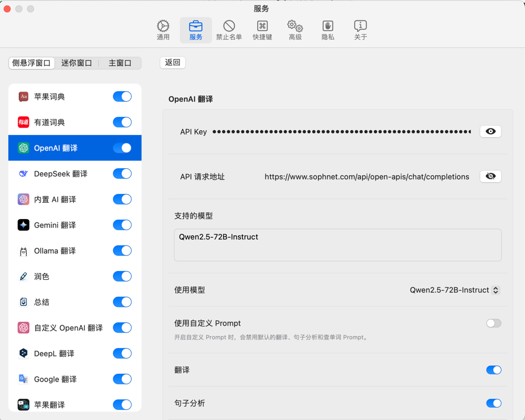
Task: Click the 自定义 OpenAI 翻译 pink icon
Action: [x=23, y=328]
